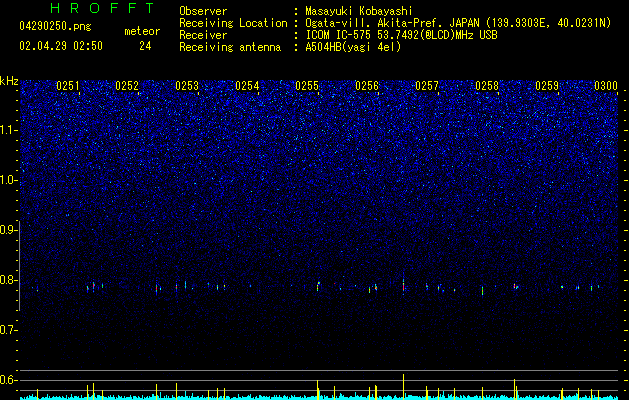
Task: Click the Receiving antenna label
Action: 230,47
